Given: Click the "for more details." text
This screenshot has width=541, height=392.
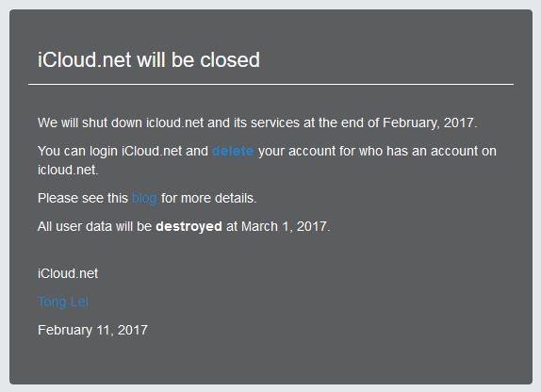Looking at the screenshot, I should click(208, 199).
